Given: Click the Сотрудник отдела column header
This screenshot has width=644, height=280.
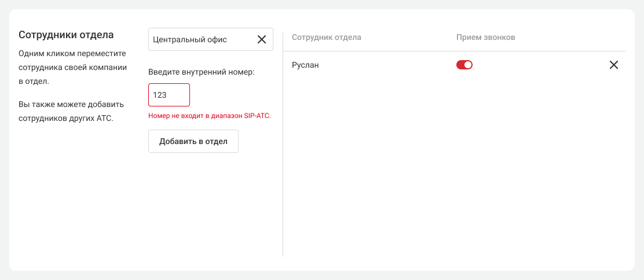Looking at the screenshot, I should coord(326,38).
